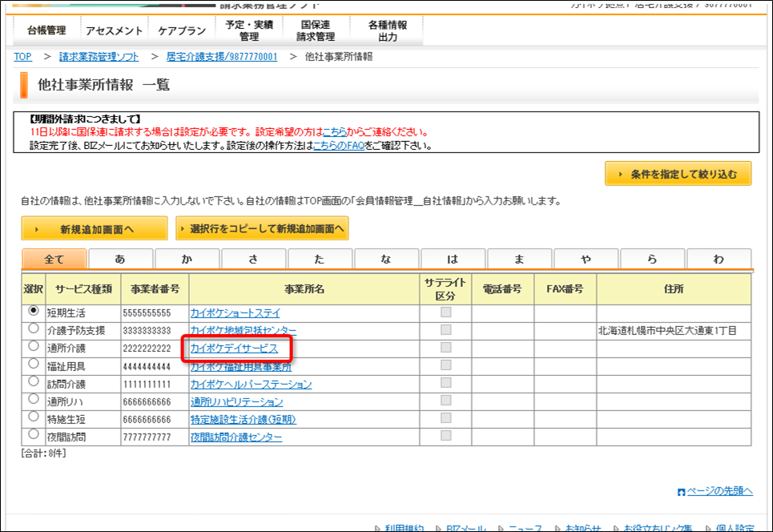Click 合計:8件 total count text
The height and width of the screenshot is (532, 773).
(x=43, y=453)
